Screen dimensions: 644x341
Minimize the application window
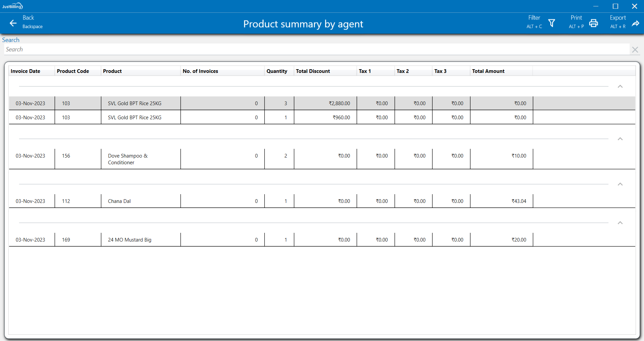(596, 6)
